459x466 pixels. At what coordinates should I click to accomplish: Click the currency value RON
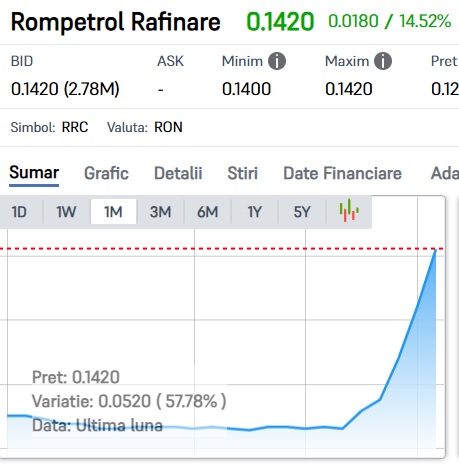168,127
